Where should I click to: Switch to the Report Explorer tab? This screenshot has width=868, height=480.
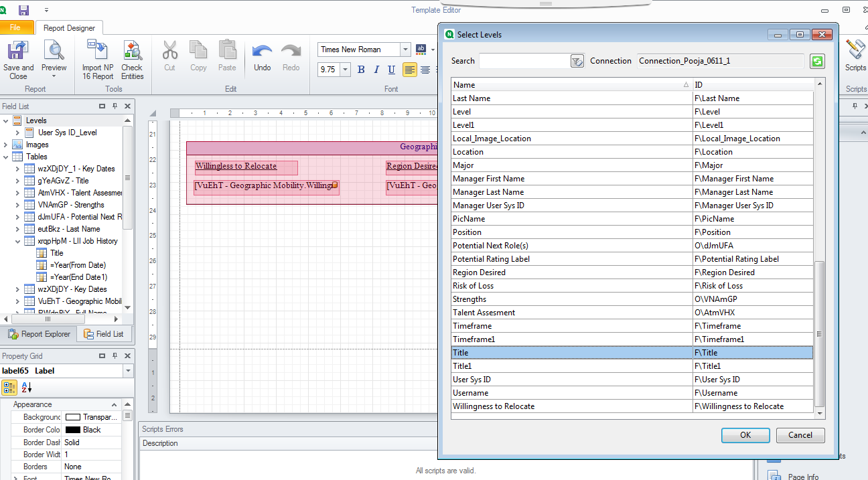pyautogui.click(x=39, y=334)
